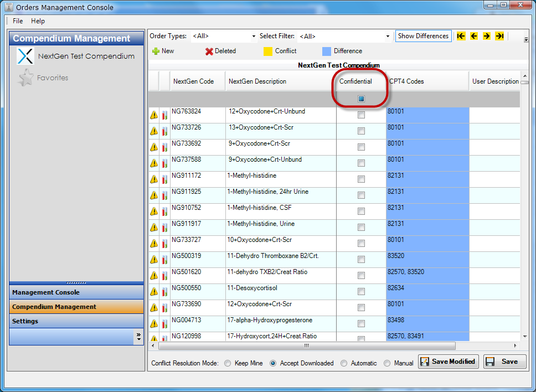Click warning icon for row NG763824
The height and width of the screenshot is (392, 536).
[x=154, y=115]
